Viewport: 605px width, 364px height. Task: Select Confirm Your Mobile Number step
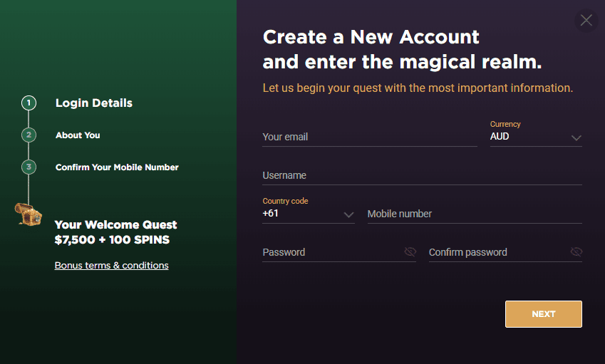point(117,167)
